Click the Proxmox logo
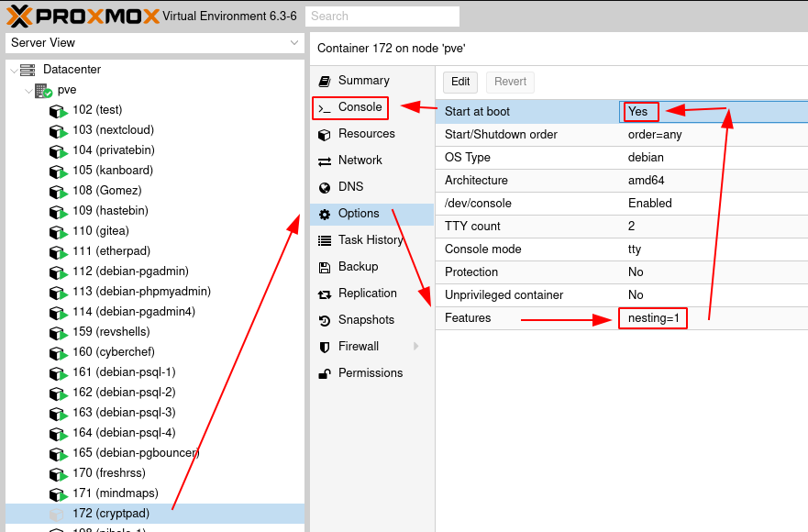 83,16
